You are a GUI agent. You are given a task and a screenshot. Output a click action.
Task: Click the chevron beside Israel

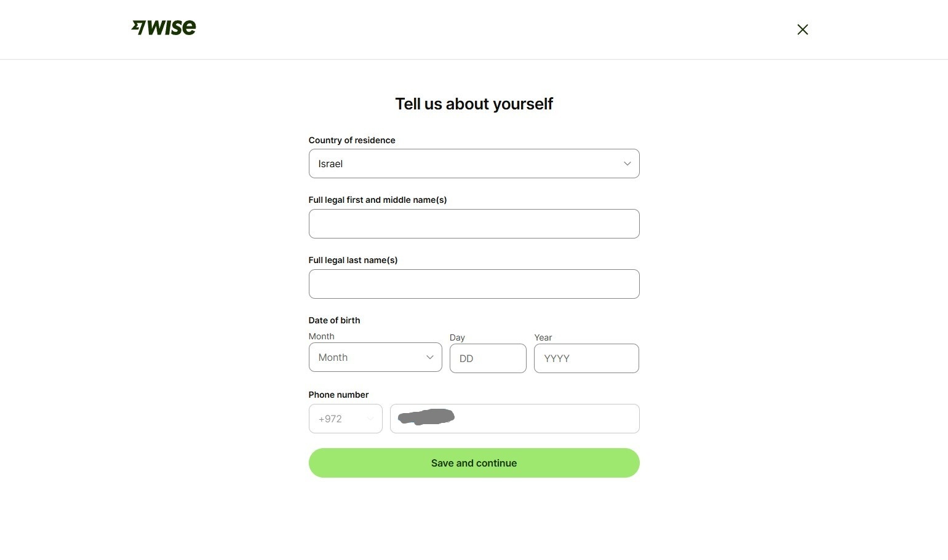coord(627,164)
